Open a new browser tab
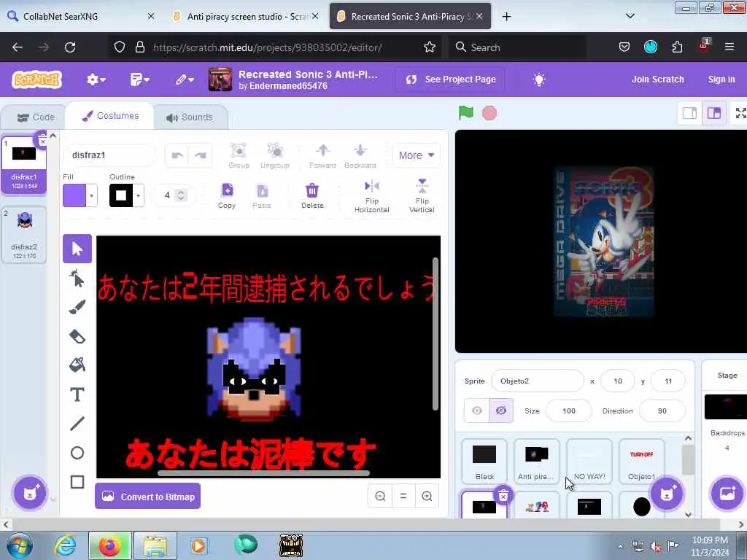This screenshot has width=747, height=560. 506,16
